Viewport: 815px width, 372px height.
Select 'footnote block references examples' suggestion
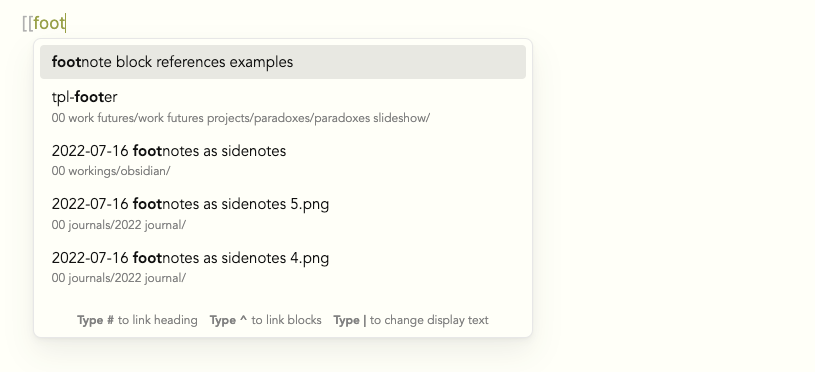coord(283,62)
